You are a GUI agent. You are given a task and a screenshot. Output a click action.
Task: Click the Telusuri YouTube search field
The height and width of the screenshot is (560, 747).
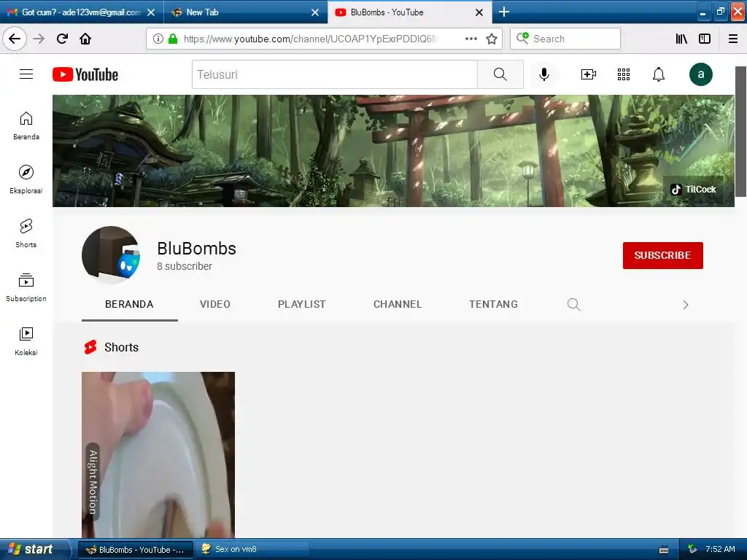(334, 74)
